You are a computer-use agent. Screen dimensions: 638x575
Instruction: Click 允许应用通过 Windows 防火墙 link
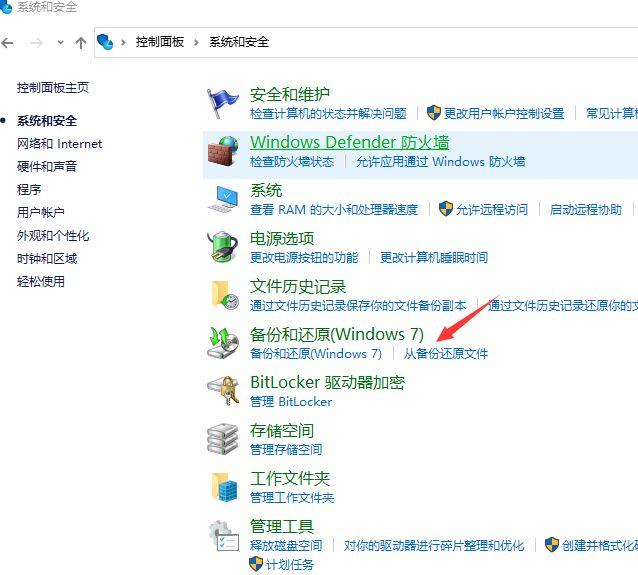441,162
